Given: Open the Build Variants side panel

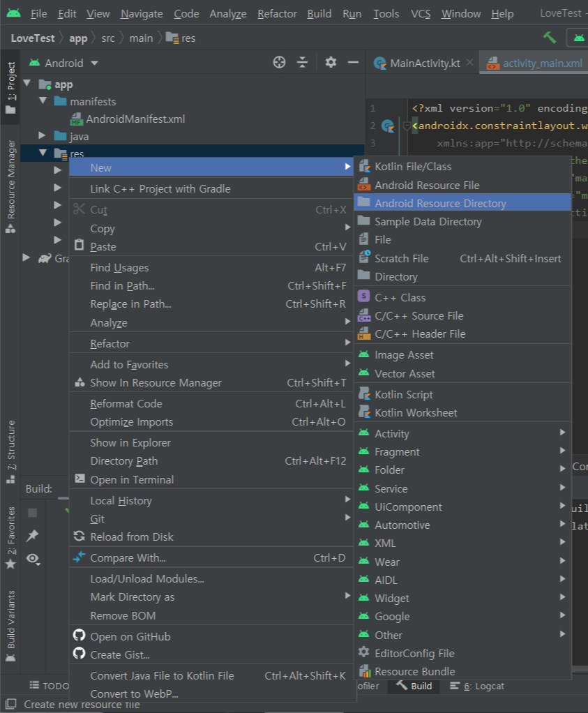Looking at the screenshot, I should 11,626.
